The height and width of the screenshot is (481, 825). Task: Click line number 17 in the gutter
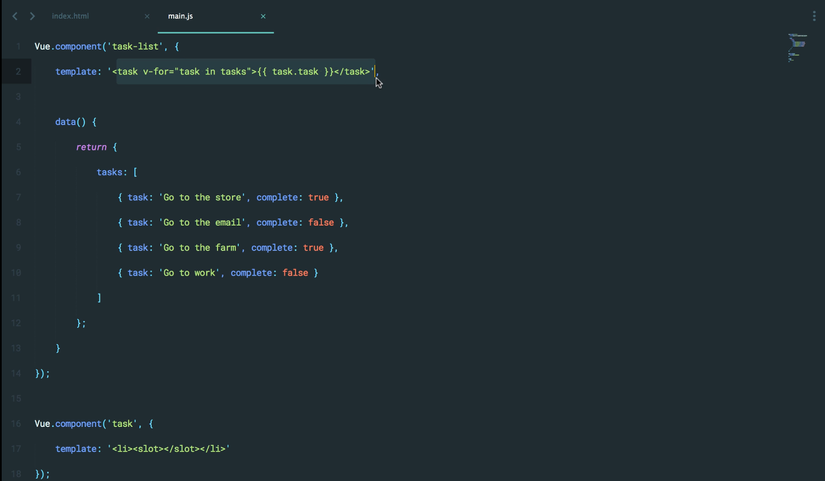(x=16, y=449)
